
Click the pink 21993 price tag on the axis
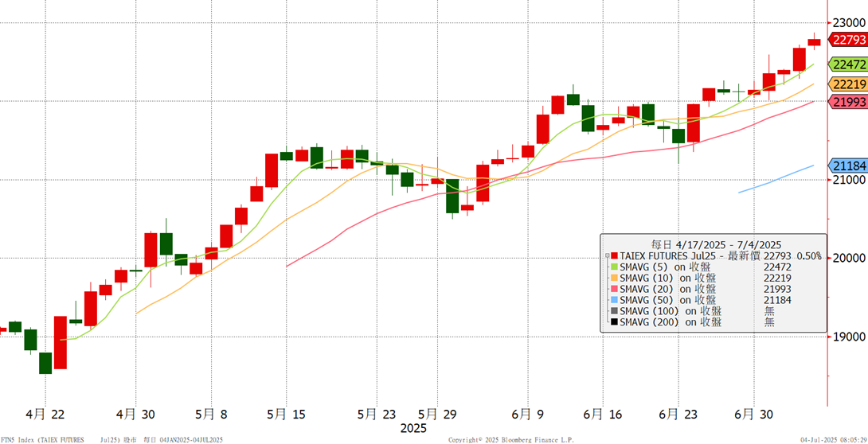847,101
